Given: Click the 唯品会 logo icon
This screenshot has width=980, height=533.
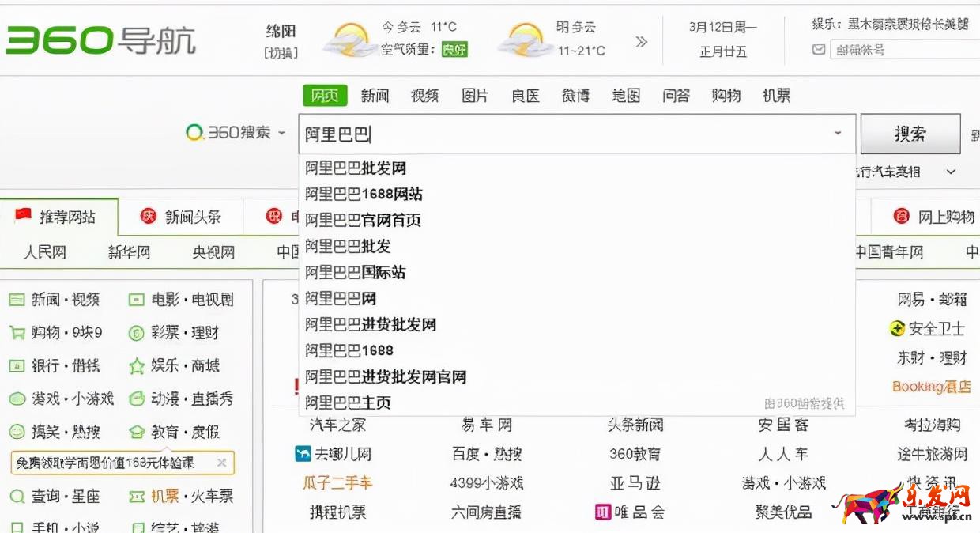Looking at the screenshot, I should 603,512.
